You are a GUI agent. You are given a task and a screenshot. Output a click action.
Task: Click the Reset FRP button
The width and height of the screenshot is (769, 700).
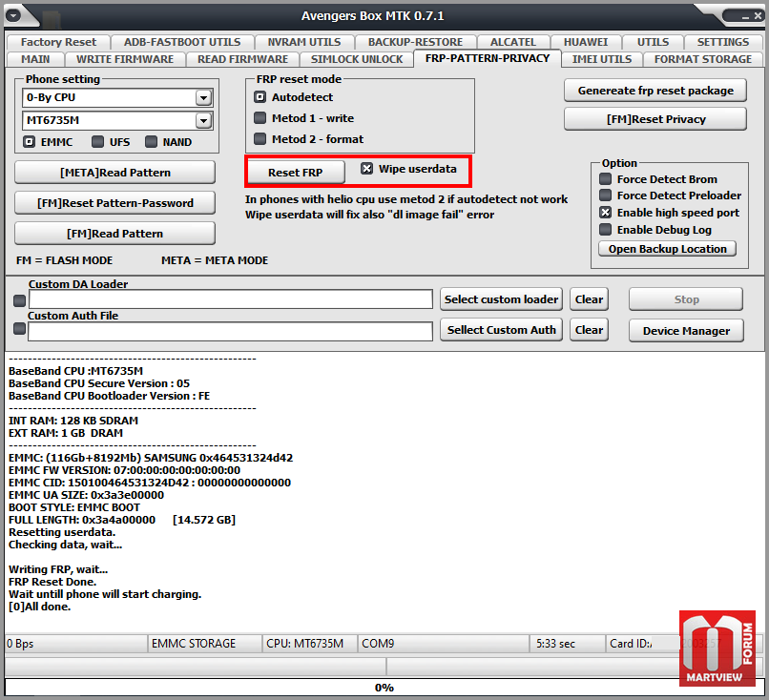(295, 173)
